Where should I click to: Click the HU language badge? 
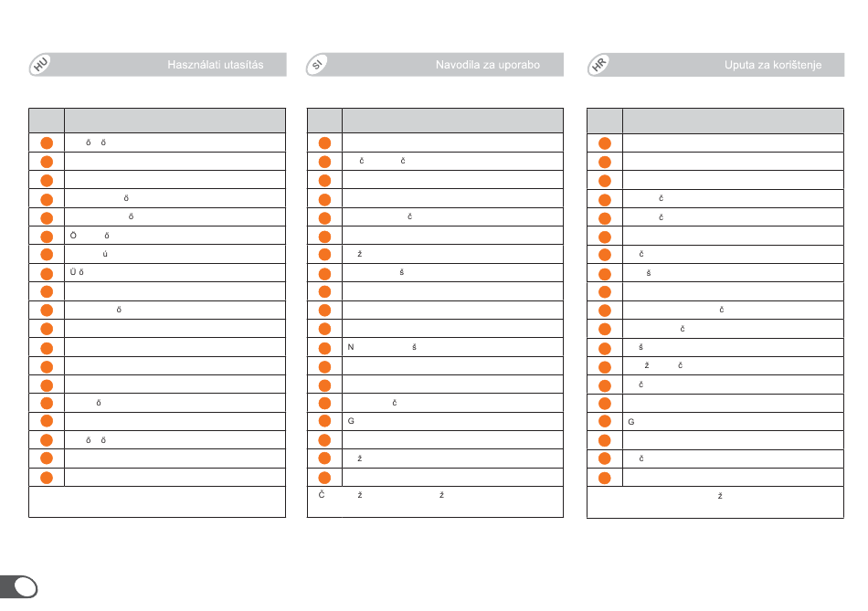click(40, 65)
